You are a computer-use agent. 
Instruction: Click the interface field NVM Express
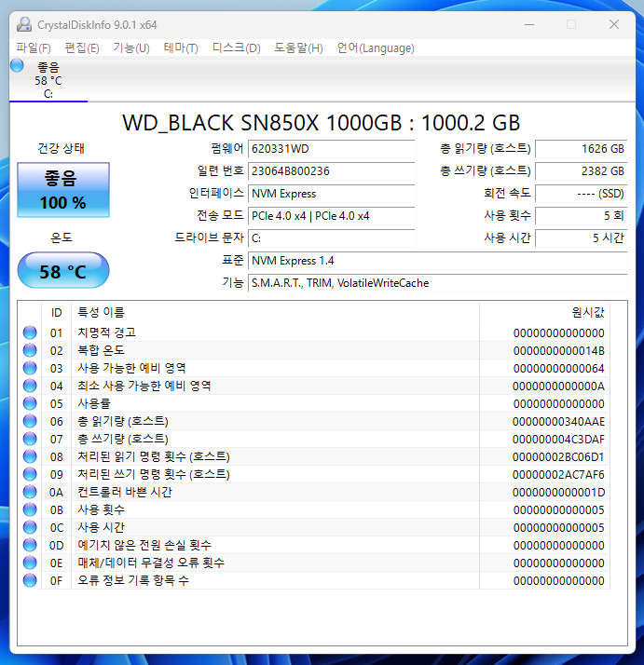332,194
